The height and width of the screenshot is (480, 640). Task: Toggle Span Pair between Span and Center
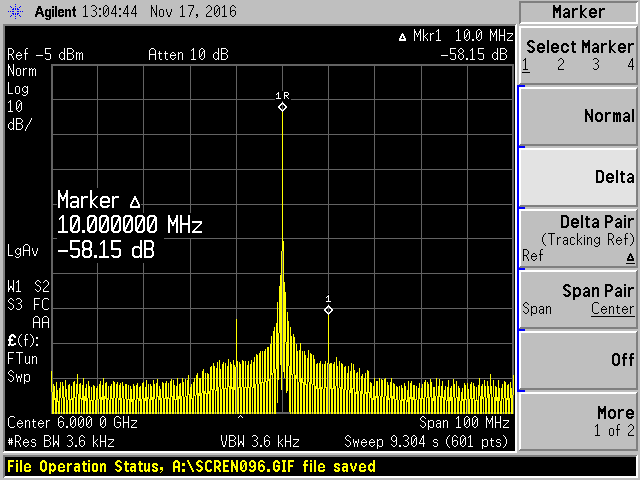coord(578,299)
